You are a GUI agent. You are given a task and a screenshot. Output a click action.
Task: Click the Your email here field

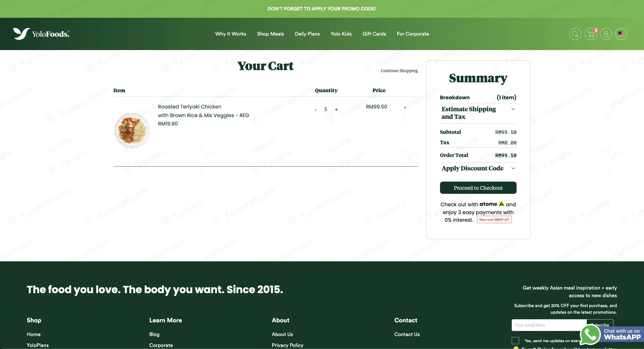(x=549, y=325)
